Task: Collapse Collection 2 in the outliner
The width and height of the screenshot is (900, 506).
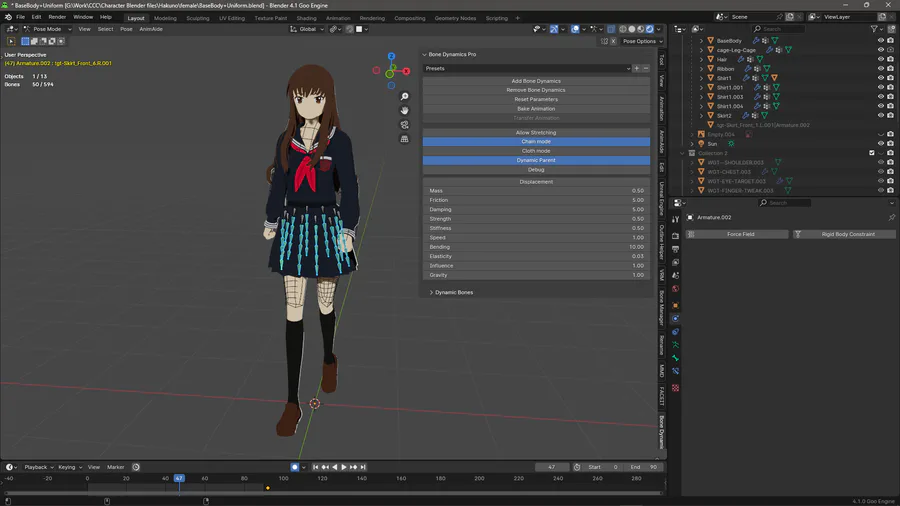Action: [x=682, y=153]
